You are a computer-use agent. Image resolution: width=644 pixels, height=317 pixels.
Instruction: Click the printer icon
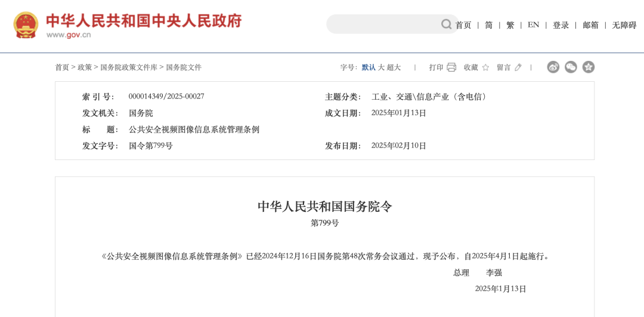[451, 67]
